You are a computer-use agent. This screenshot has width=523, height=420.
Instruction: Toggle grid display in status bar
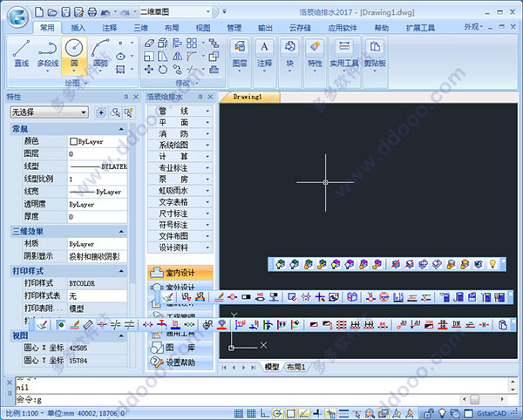tap(251, 413)
